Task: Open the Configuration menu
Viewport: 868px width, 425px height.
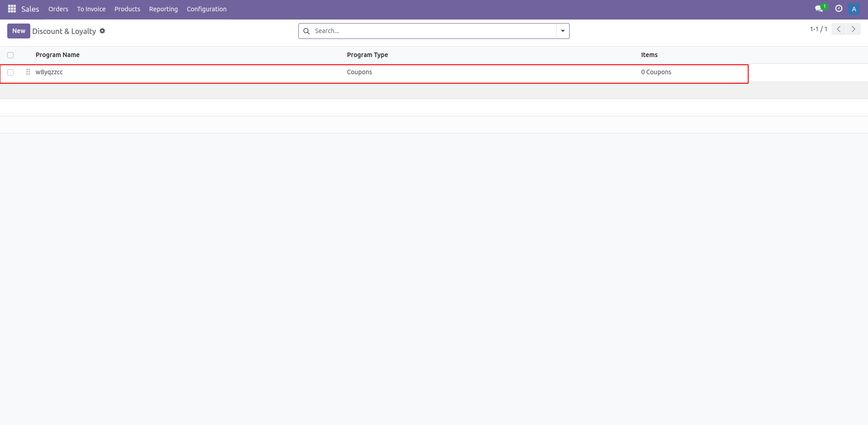Action: coord(207,9)
